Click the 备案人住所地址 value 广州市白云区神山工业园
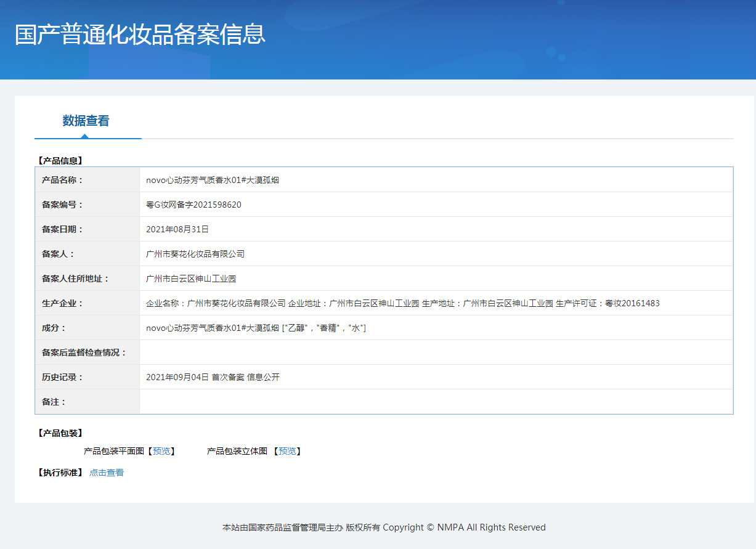Screen dimensions: 756x549 tap(191, 279)
